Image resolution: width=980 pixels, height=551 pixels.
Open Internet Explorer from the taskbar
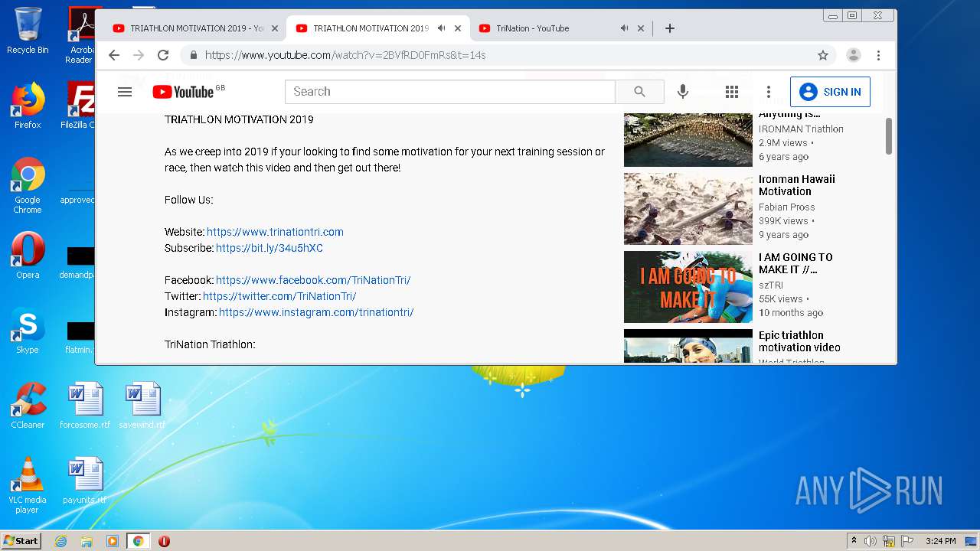coord(60,541)
